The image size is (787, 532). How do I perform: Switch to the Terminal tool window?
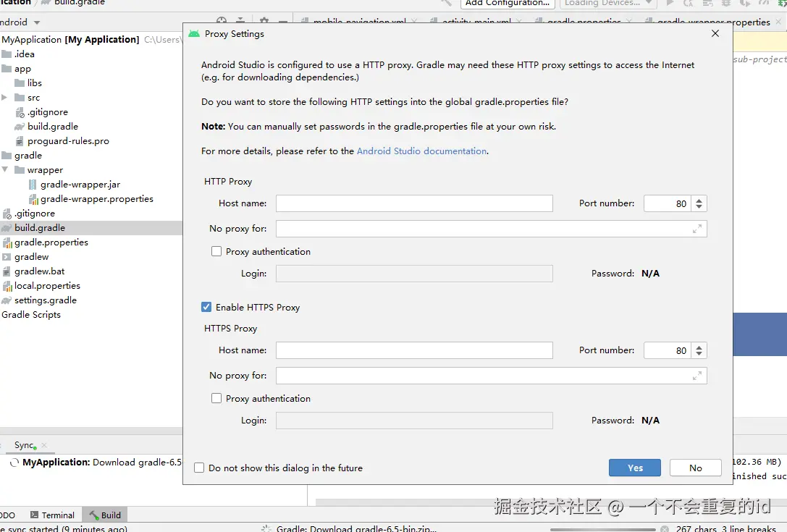(x=52, y=515)
